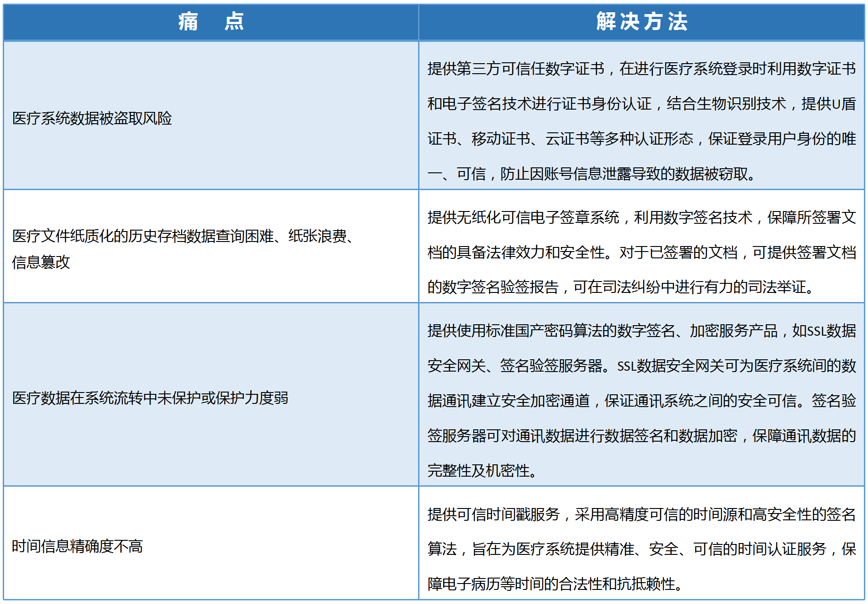Click the line starting "证书、移动证书、云证书"
This screenshot has height=604, width=868.
coord(641,139)
